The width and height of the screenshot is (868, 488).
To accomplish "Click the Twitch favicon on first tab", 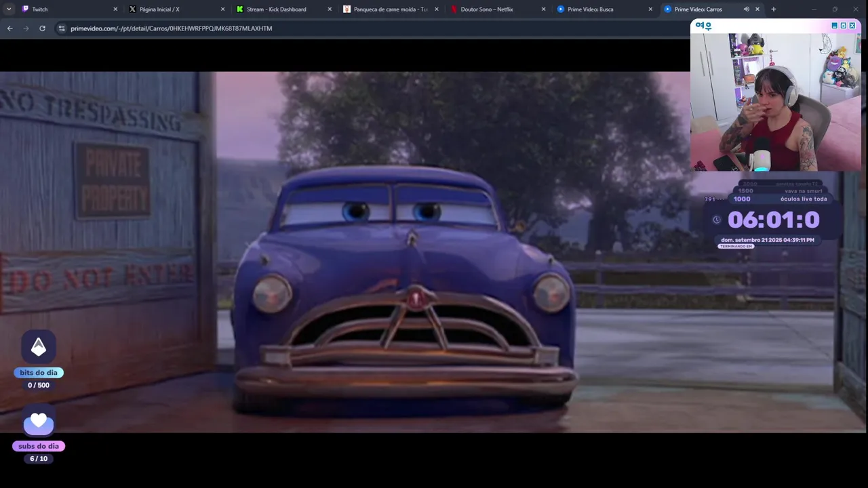I will 25,9.
